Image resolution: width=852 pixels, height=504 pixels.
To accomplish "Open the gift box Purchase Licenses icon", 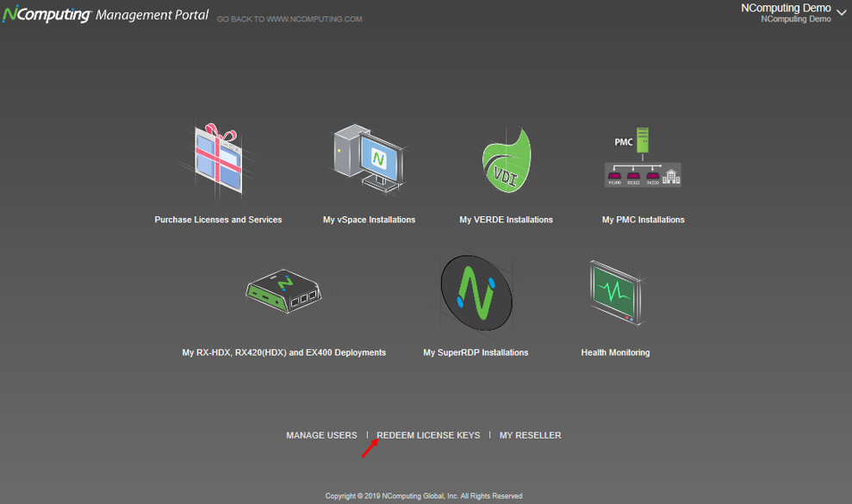I will pyautogui.click(x=218, y=159).
